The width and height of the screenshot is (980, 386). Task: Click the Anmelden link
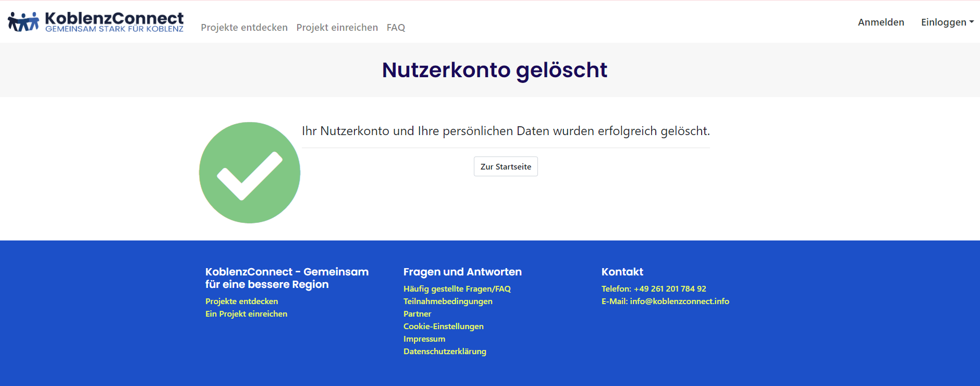click(880, 22)
